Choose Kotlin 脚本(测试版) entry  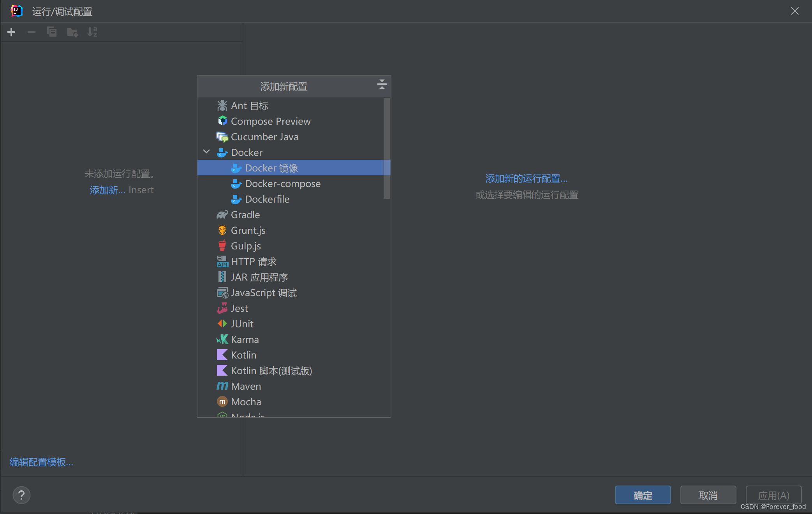pyautogui.click(x=290, y=371)
